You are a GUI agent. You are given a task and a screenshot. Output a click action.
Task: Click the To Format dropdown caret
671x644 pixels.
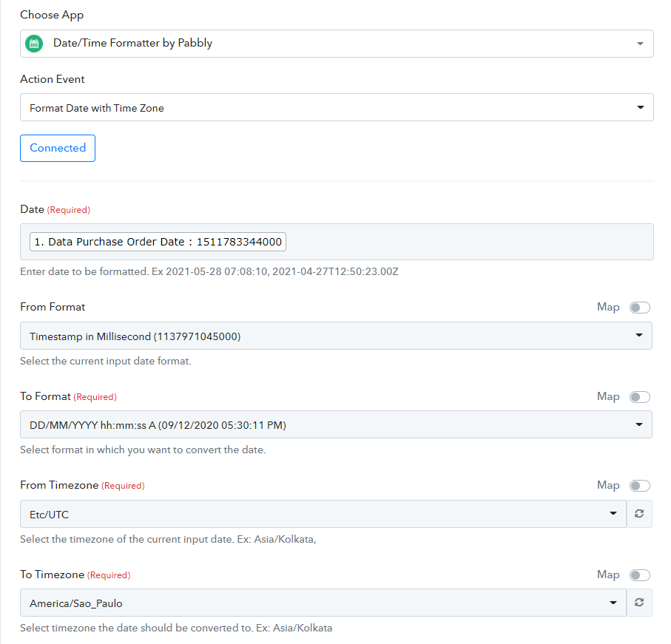(638, 425)
